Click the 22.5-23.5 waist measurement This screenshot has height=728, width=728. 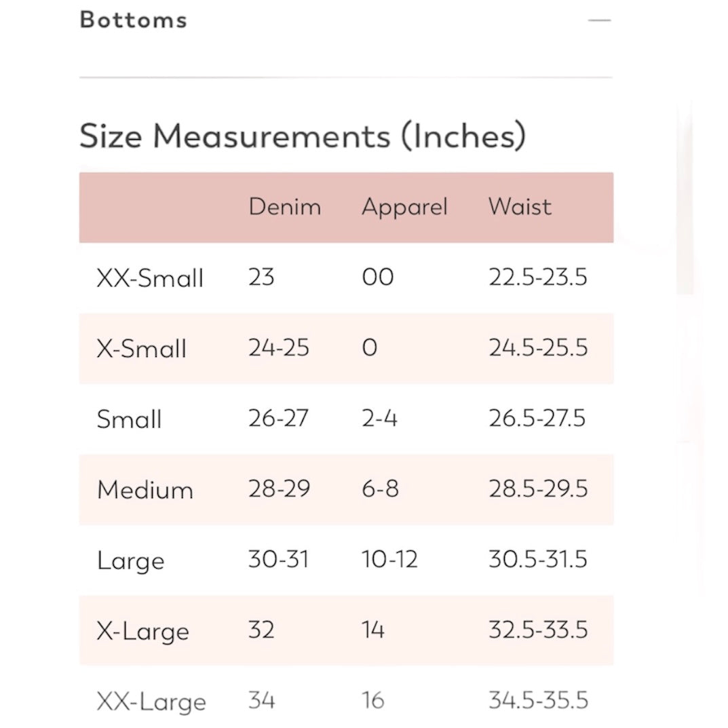tap(537, 277)
